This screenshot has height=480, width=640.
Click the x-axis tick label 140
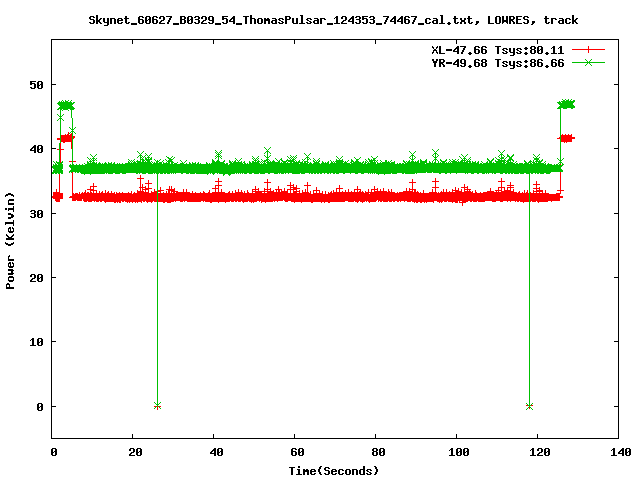coord(620,452)
